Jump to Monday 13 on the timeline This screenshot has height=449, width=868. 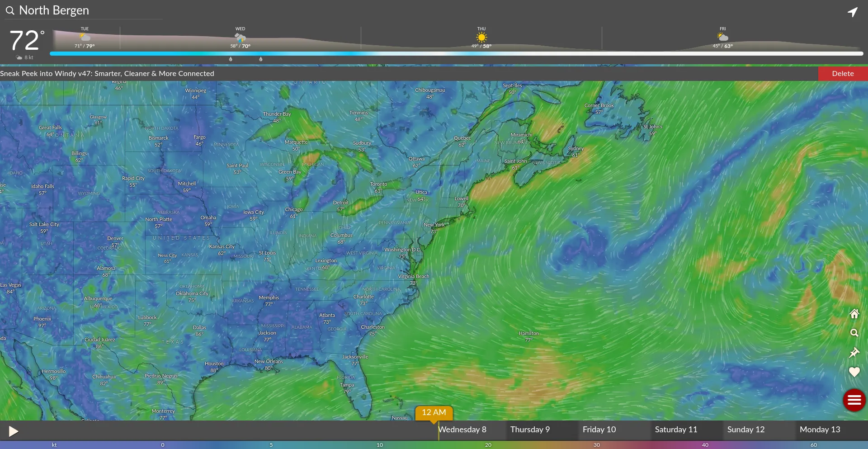click(820, 430)
